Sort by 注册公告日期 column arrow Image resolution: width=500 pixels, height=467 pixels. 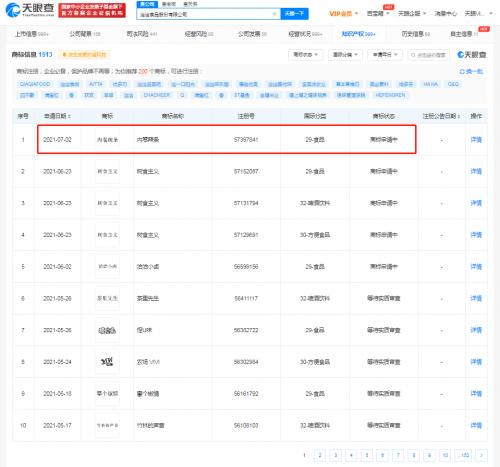(459, 116)
